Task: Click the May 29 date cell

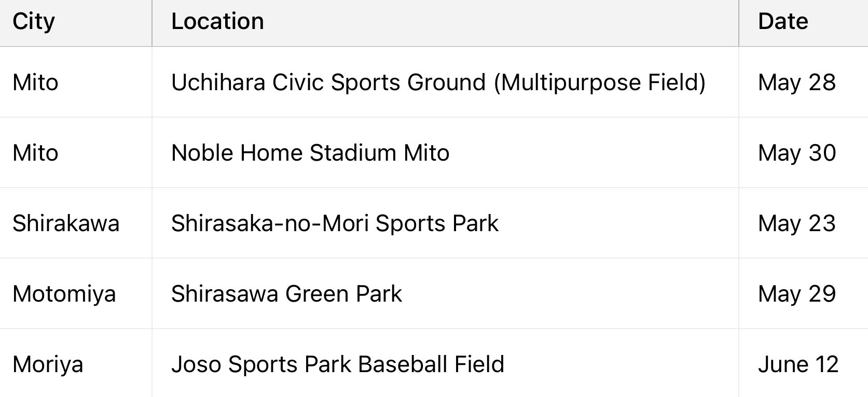Action: click(796, 294)
